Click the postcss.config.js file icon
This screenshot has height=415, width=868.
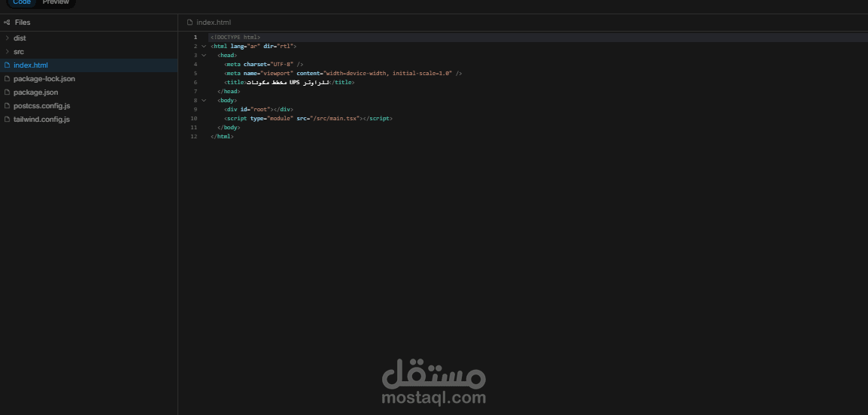[8, 106]
